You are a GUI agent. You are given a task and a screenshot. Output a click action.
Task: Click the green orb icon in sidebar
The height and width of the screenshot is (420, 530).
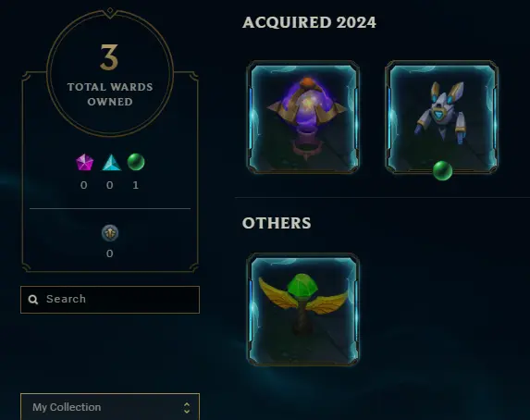point(136,162)
